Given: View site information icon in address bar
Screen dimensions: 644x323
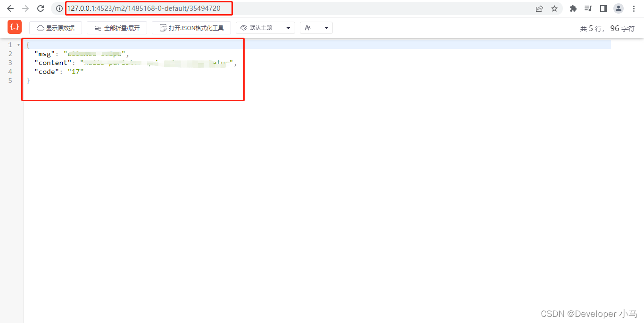Looking at the screenshot, I should [59, 8].
